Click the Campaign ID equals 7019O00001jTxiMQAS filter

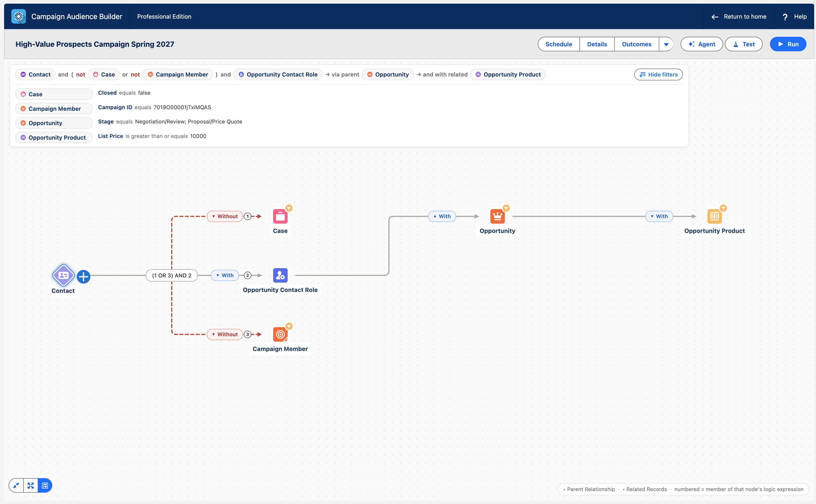click(154, 107)
